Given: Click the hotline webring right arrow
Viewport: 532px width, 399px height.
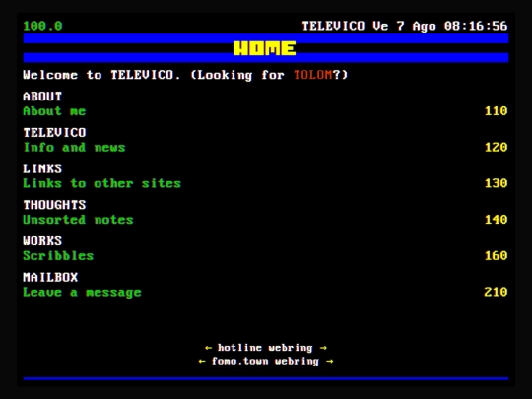Looking at the screenshot, I should pos(323,348).
